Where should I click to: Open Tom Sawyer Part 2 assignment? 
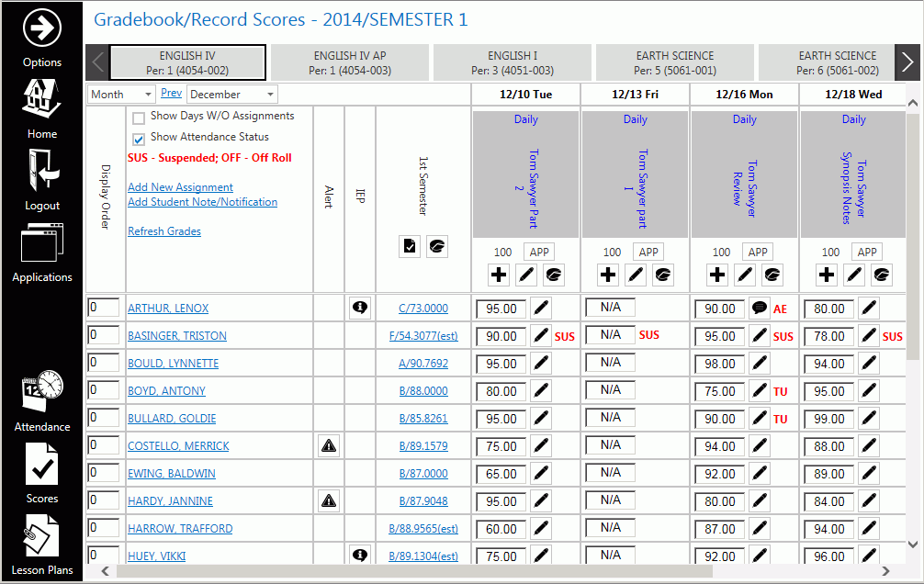(x=526, y=188)
